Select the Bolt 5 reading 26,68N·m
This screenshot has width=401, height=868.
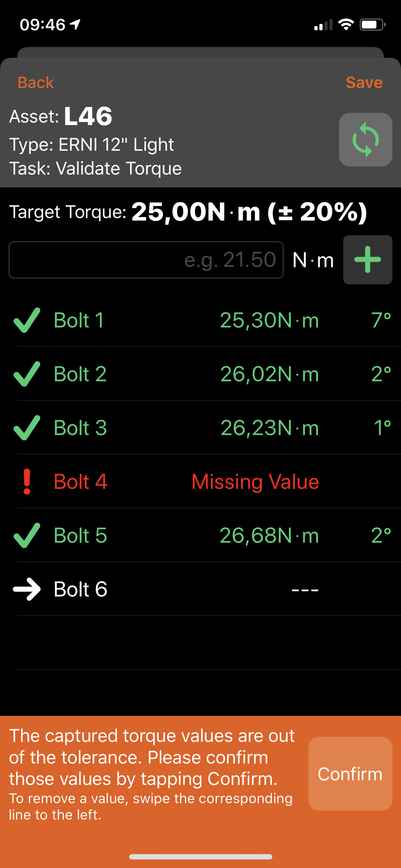point(269,535)
